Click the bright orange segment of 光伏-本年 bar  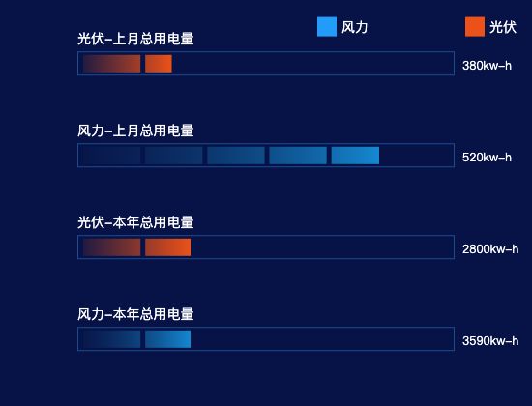coord(168,247)
